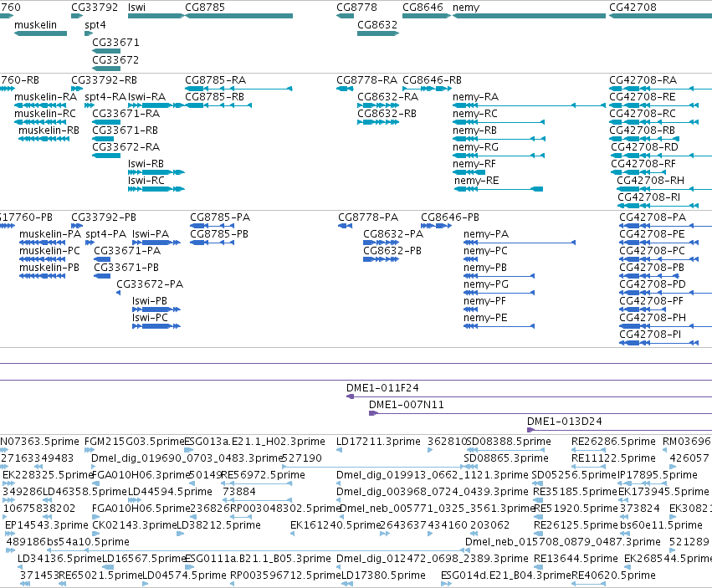Open EST label RE13644.5prime

coord(576,559)
